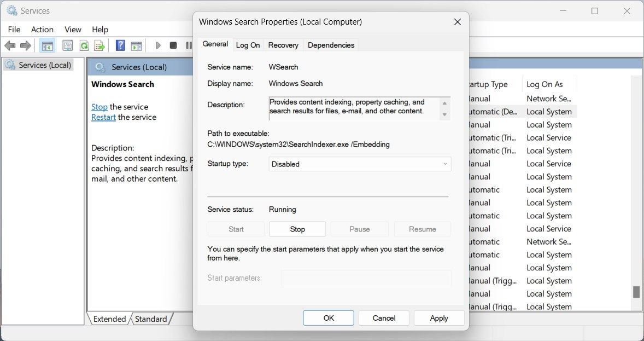Open service Properties via toolbar icon
Screen dimensions: 644x341
click(x=68, y=45)
